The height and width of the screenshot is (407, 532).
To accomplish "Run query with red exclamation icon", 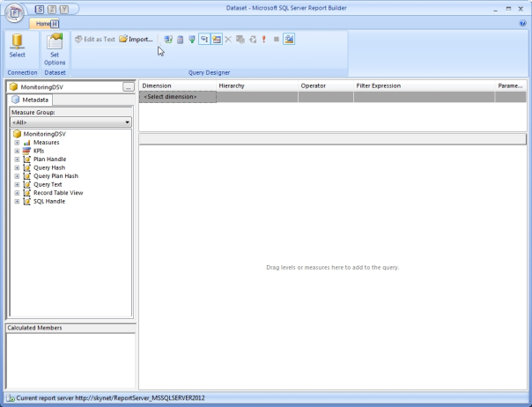I will pos(264,40).
